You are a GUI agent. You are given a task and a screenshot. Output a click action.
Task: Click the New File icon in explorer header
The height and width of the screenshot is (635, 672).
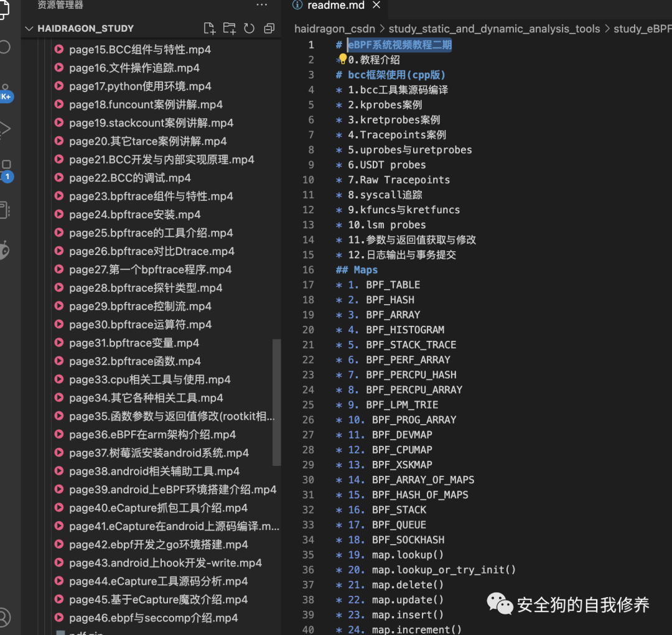pos(210,28)
